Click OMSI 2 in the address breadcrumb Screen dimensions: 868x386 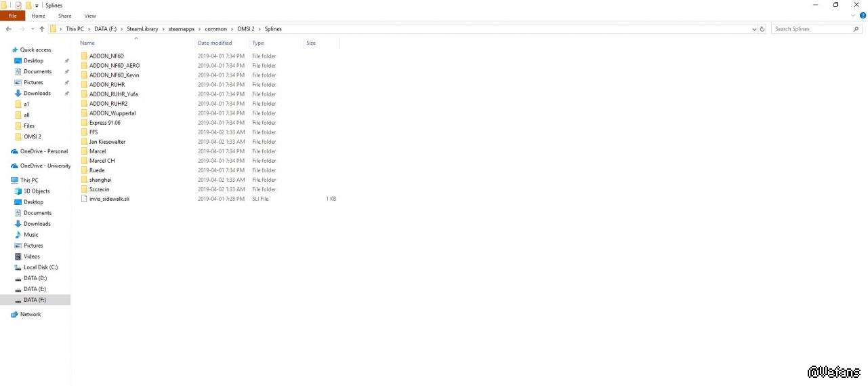[245, 29]
